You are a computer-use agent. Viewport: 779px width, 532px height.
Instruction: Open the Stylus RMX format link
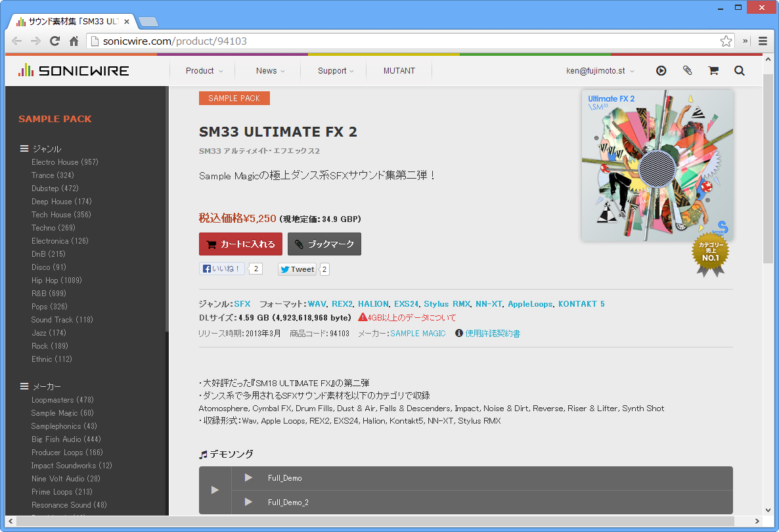(447, 303)
